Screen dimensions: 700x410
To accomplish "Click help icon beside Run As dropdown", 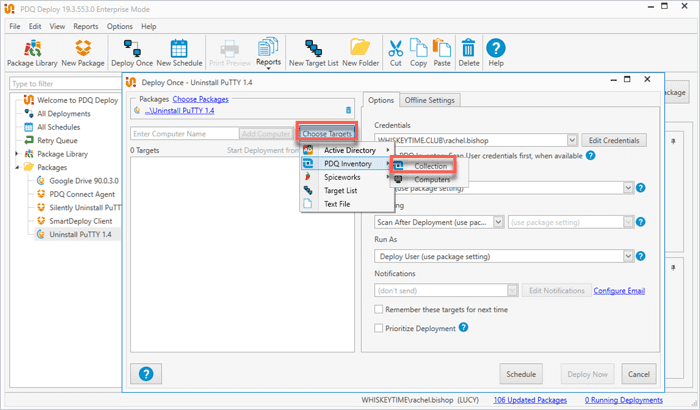I will 640,256.
